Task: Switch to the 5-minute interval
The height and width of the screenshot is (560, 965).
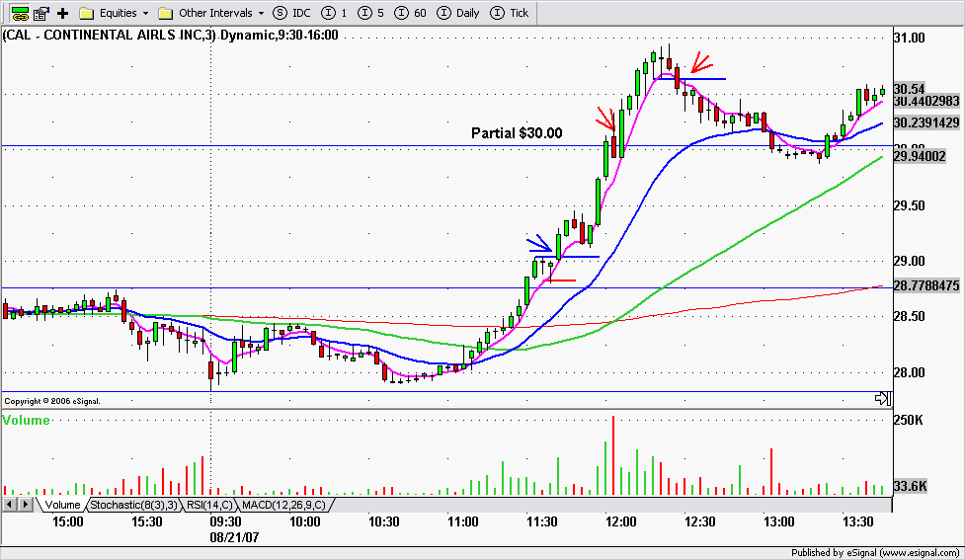Action: click(x=371, y=13)
